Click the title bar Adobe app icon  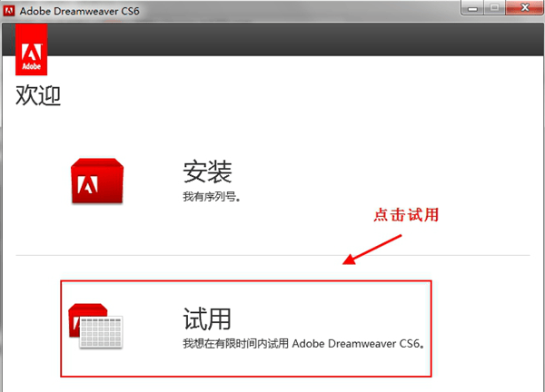click(x=9, y=11)
